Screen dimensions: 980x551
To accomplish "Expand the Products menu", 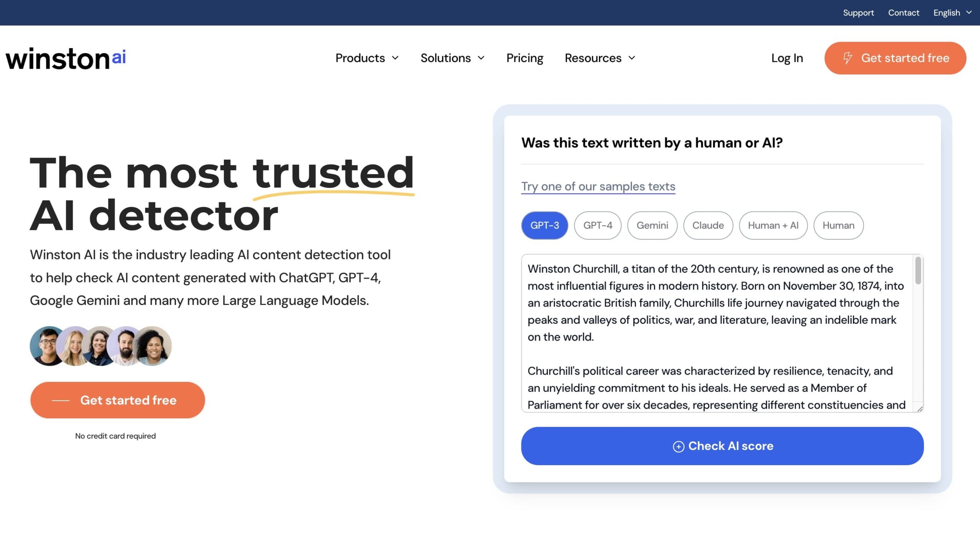I will (x=367, y=58).
